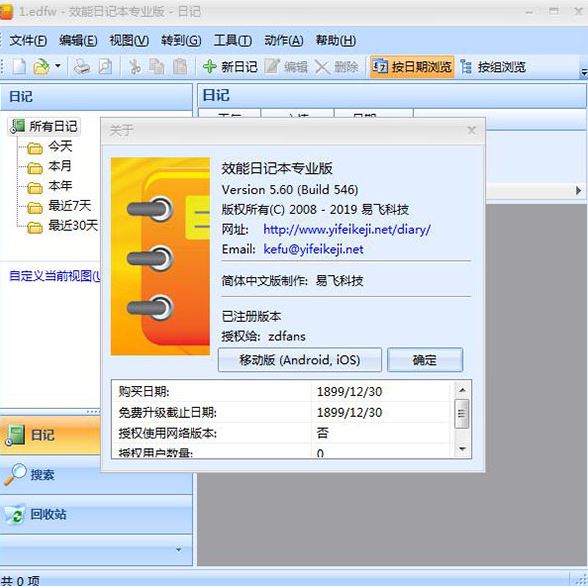Screen dimensions: 588x586
Task: Open navigation pane configure arrow at bottom
Action: pyautogui.click(x=178, y=550)
